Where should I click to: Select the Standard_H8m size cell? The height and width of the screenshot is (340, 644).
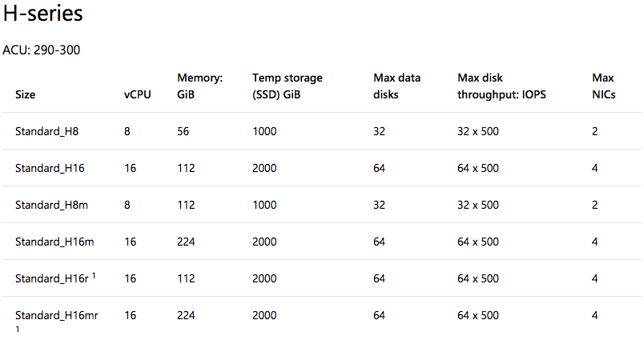(x=51, y=205)
